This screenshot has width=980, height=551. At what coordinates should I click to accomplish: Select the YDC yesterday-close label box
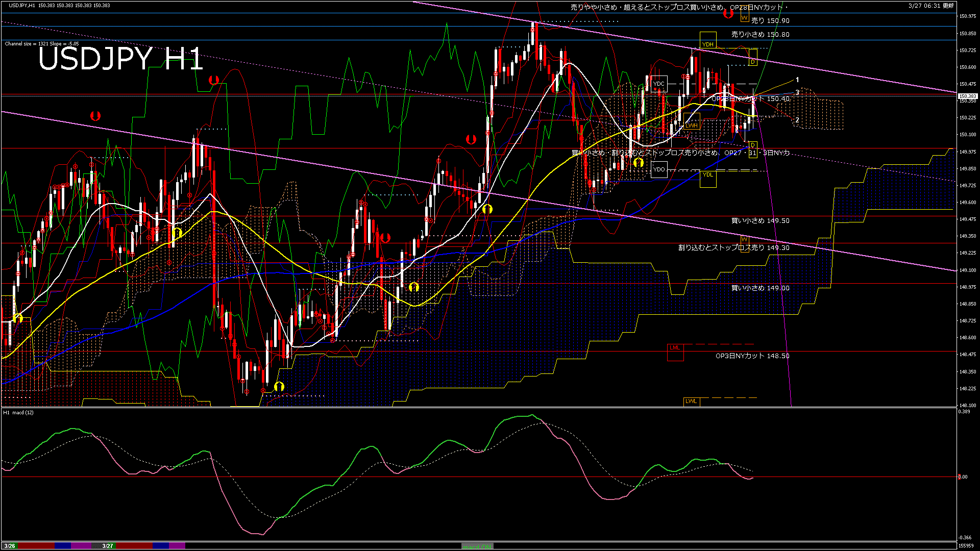click(x=659, y=84)
